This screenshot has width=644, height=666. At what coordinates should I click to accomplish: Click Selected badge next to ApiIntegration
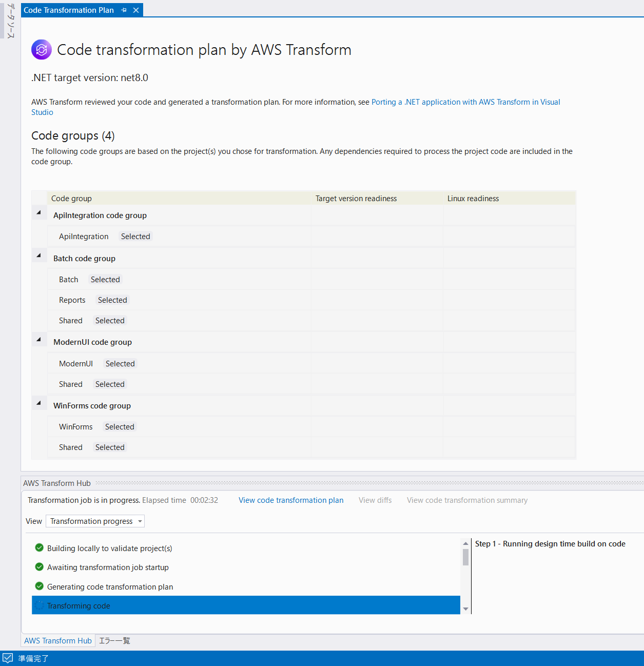135,237
